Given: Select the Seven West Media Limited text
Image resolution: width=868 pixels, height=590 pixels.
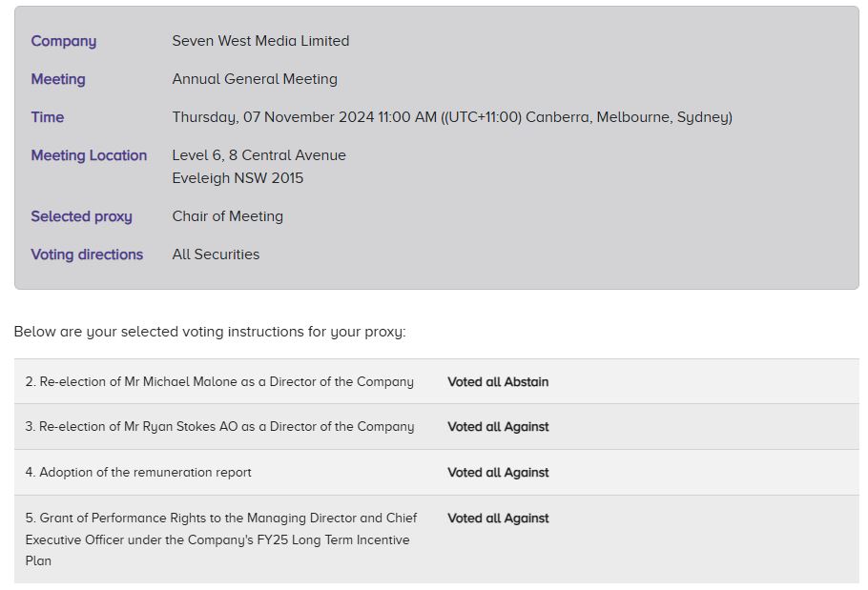Looking at the screenshot, I should (260, 40).
